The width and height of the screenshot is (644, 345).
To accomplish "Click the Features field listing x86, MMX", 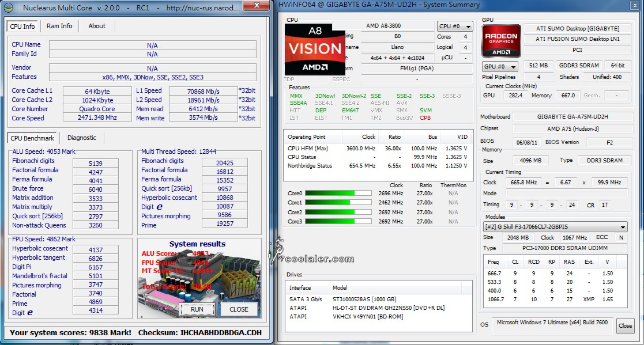I will [x=152, y=77].
